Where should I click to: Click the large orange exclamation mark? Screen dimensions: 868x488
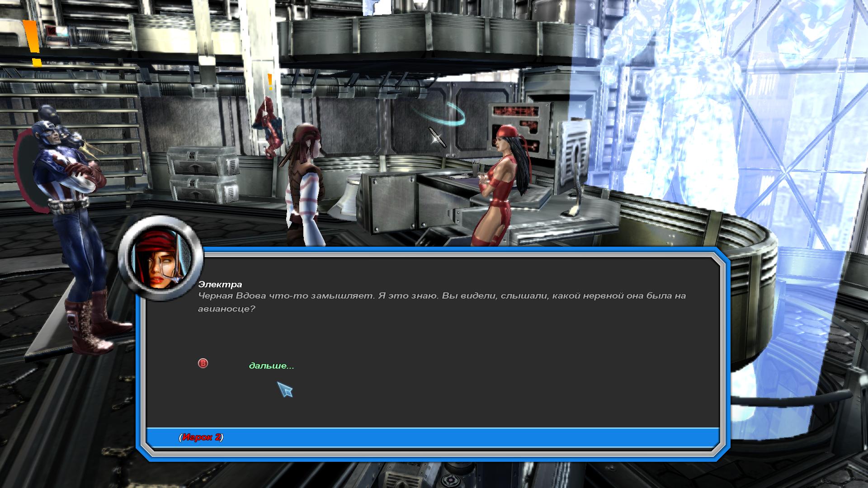tap(32, 43)
